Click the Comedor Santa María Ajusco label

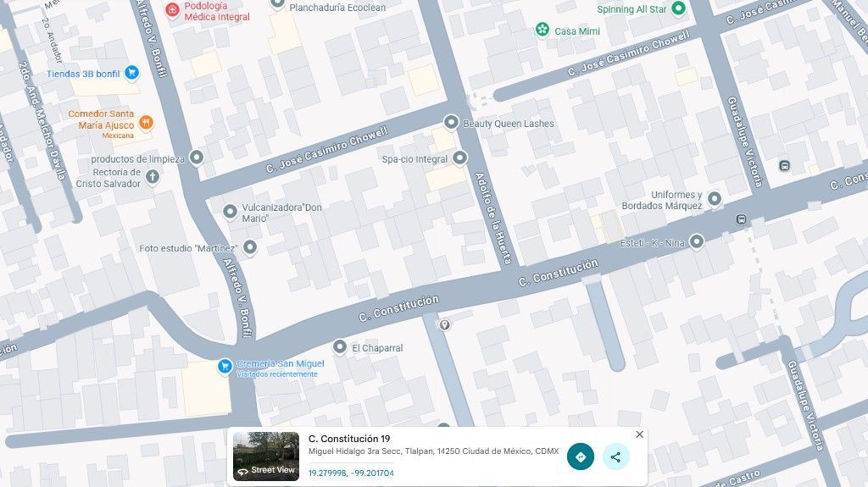(101, 119)
